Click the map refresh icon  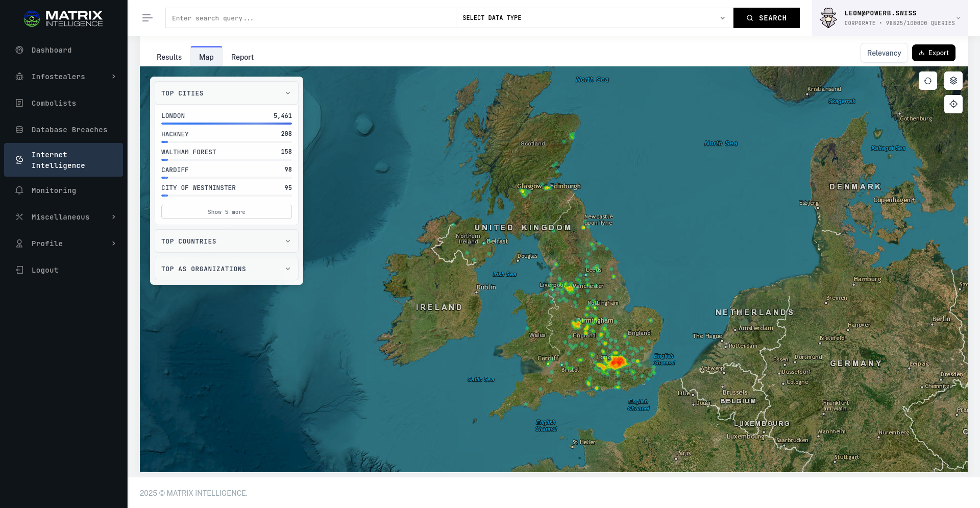927,81
